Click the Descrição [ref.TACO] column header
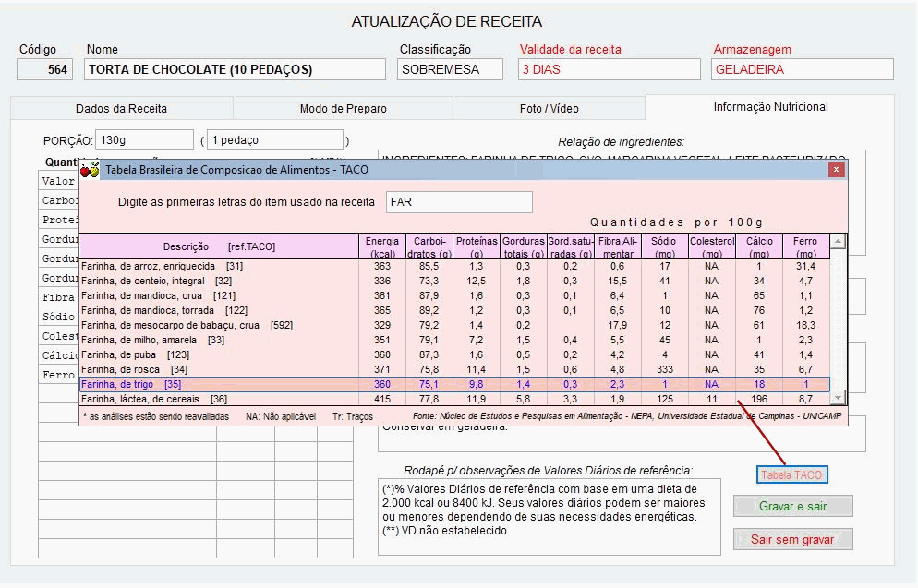This screenshot has width=918, height=588. (219, 246)
